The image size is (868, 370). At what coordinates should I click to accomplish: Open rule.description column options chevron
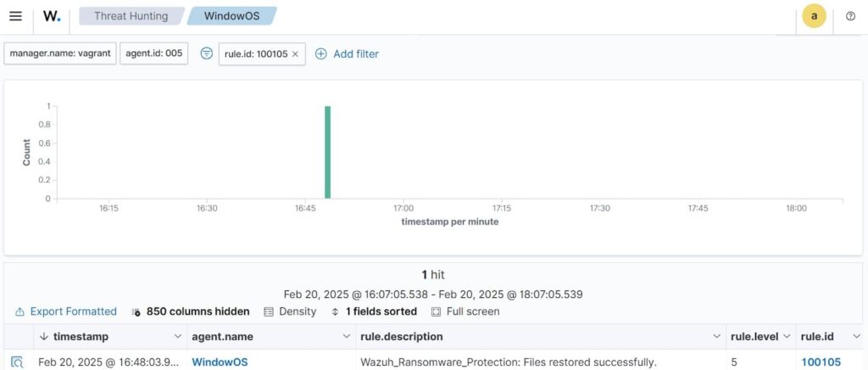(x=717, y=336)
